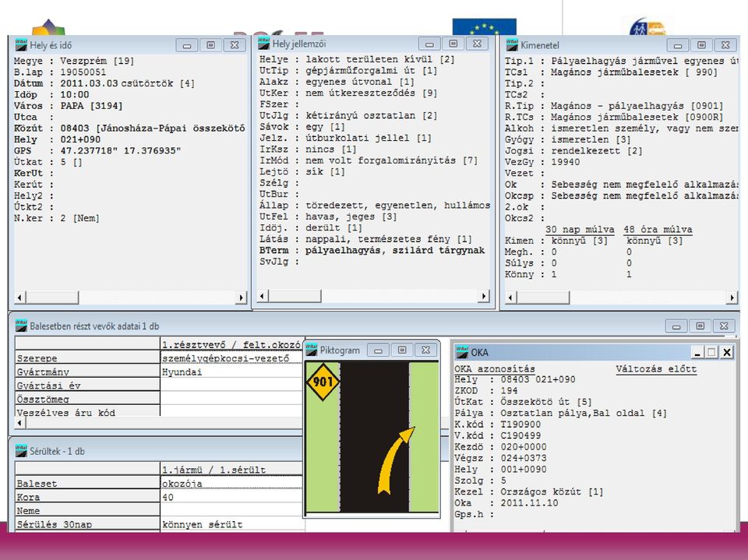This screenshot has width=748, height=560.
Task: Click right scroll arrow in Hely jellemzői
Action: 484,296
